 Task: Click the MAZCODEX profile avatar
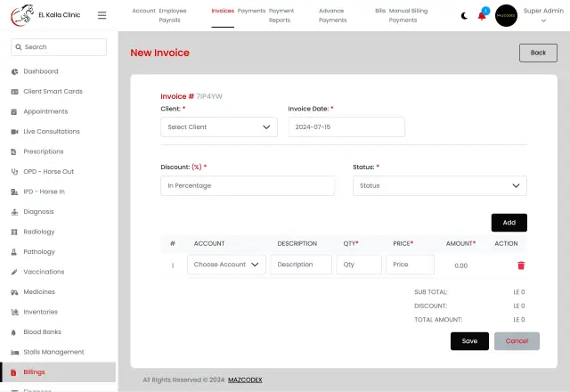[x=506, y=16]
